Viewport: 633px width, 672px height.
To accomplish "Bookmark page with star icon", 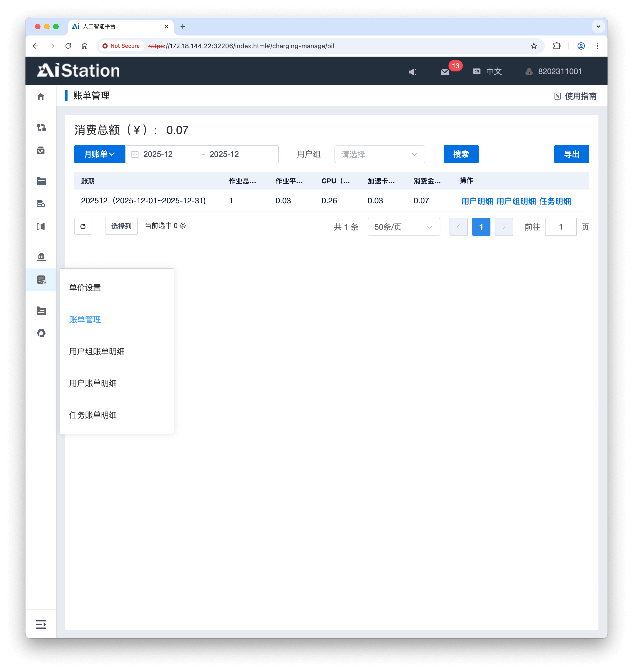I will click(x=534, y=46).
